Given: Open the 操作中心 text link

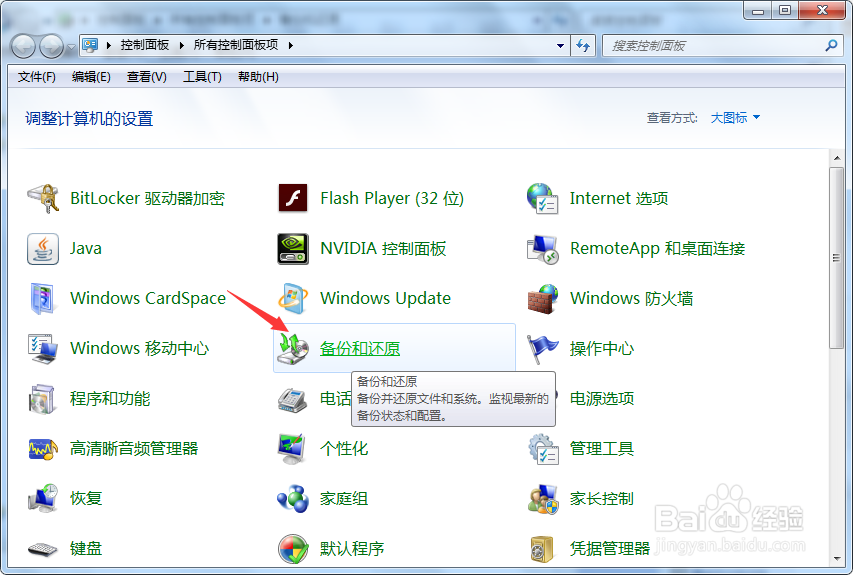Looking at the screenshot, I should tap(602, 349).
